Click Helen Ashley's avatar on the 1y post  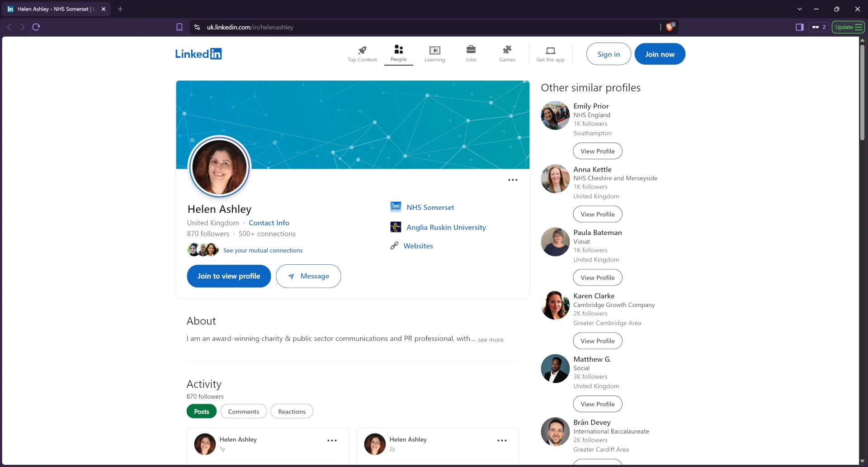coord(205,444)
